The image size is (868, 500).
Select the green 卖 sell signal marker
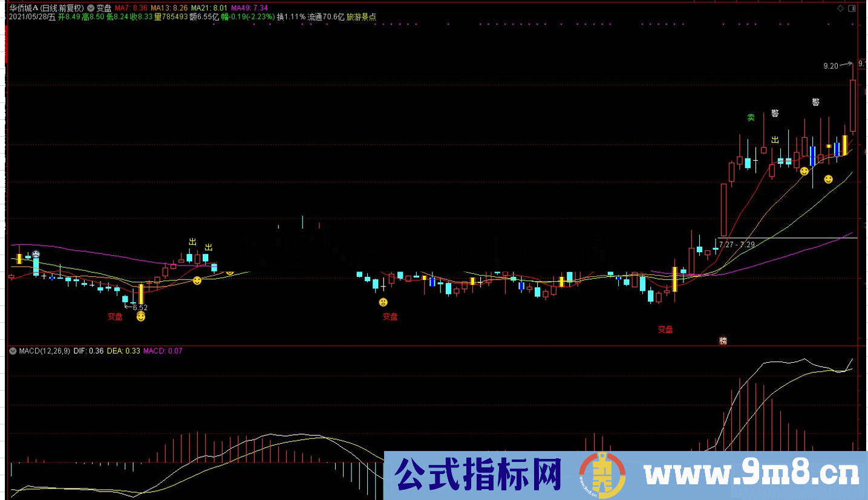pyautogui.click(x=751, y=118)
